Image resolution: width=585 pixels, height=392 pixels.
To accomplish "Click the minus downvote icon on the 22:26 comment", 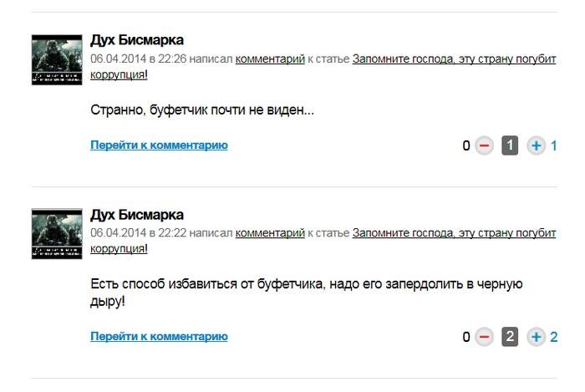I will tap(485, 146).
